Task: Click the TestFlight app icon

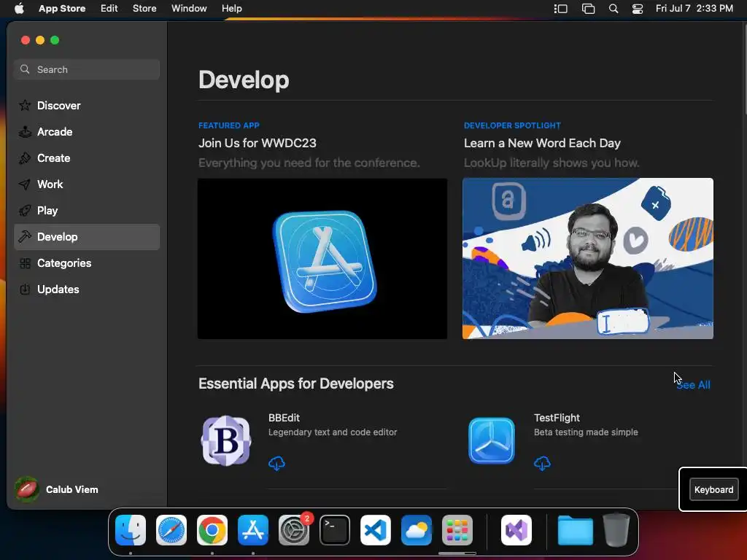Action: (491, 440)
